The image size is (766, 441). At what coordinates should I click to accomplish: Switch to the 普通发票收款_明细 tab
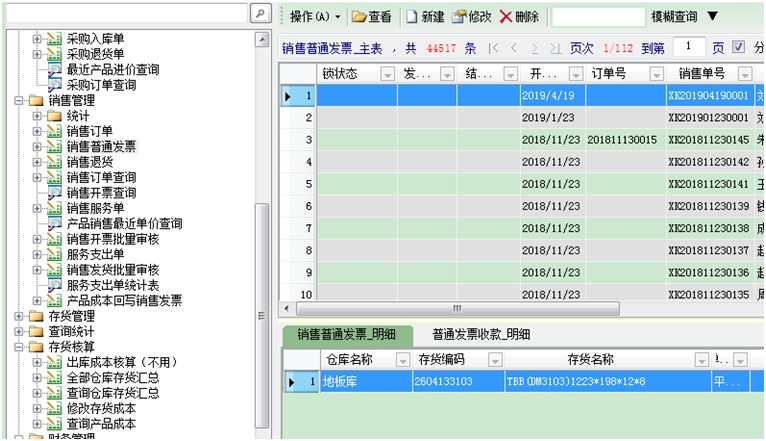pyautogui.click(x=480, y=335)
